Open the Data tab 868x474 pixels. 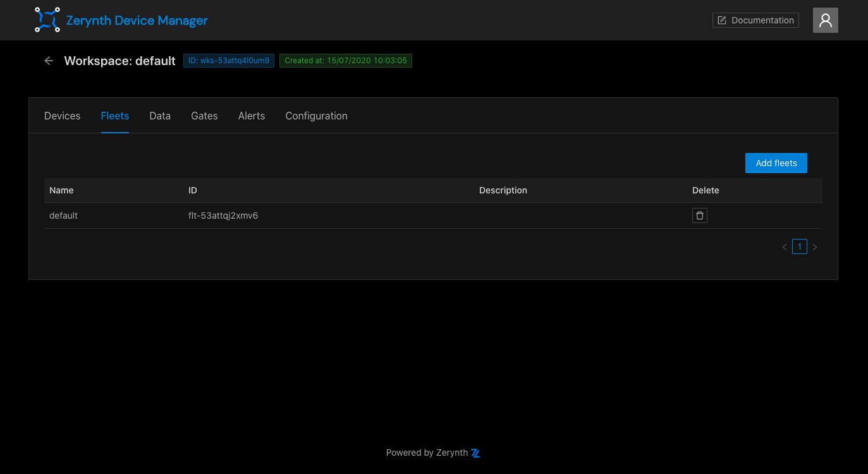coord(160,116)
